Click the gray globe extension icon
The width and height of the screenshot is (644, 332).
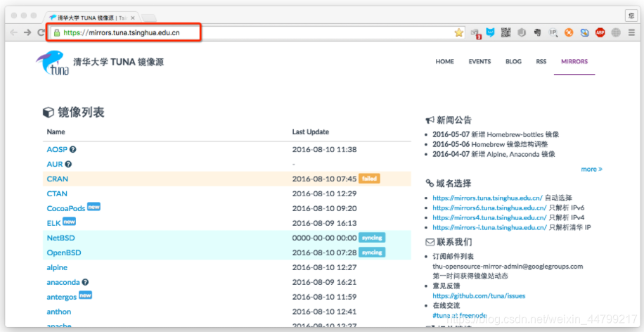coord(616,32)
